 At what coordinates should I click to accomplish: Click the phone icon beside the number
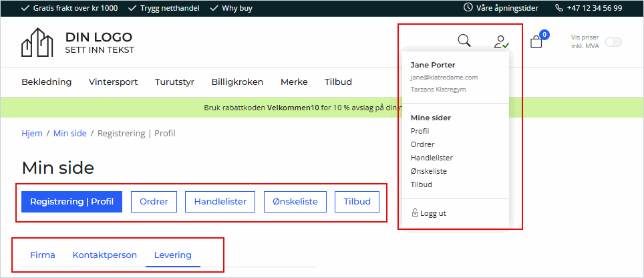(559, 8)
